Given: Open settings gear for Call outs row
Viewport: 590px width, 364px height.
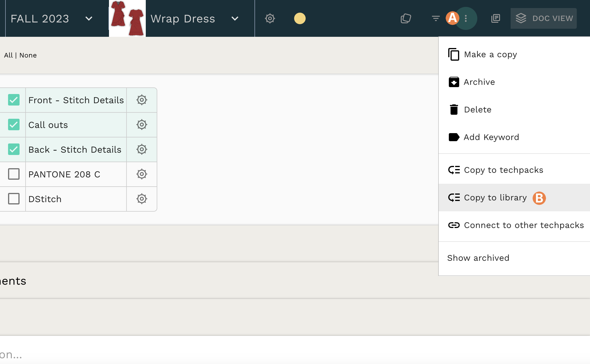Looking at the screenshot, I should (x=142, y=125).
